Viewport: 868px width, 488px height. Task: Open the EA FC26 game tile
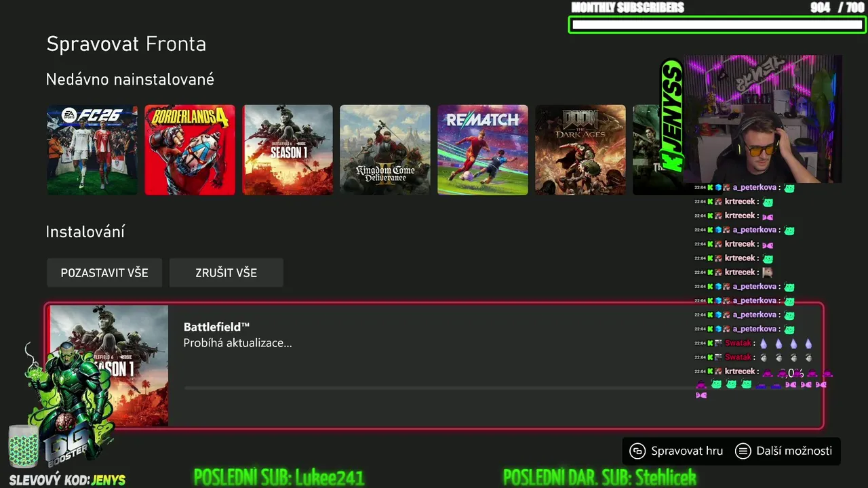pos(92,150)
